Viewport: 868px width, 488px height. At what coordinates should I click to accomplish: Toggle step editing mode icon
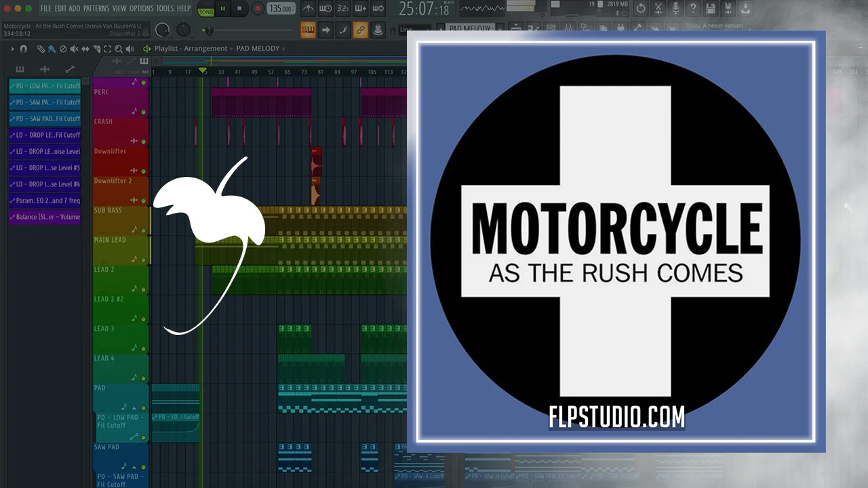coord(343,30)
